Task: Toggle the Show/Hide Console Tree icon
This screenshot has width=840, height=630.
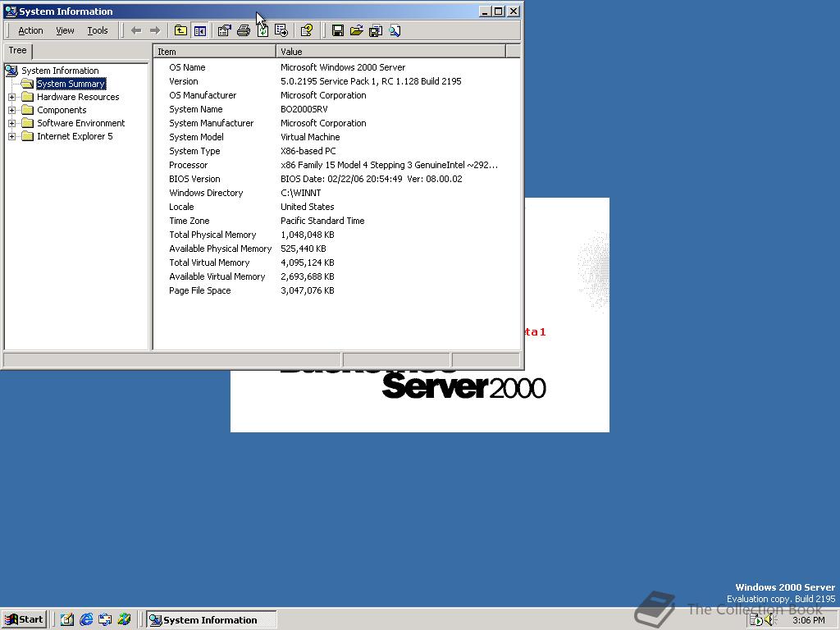Action: click(x=200, y=30)
